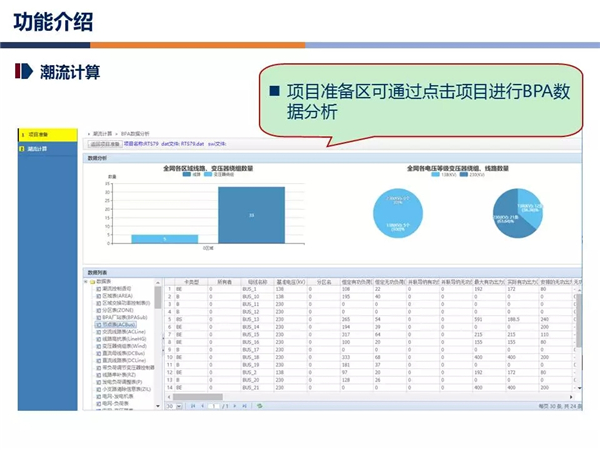Image resolution: width=600 pixels, height=450 pixels.
Task: Toggle 线路 series in bar chart legend
Action: [196, 174]
